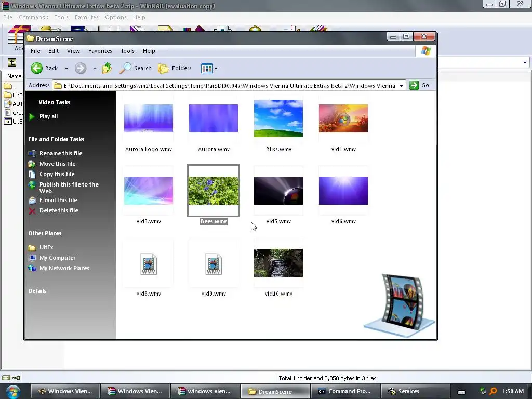
Task: Select the vid10.wmv stream thumbnail
Action: coord(278,263)
